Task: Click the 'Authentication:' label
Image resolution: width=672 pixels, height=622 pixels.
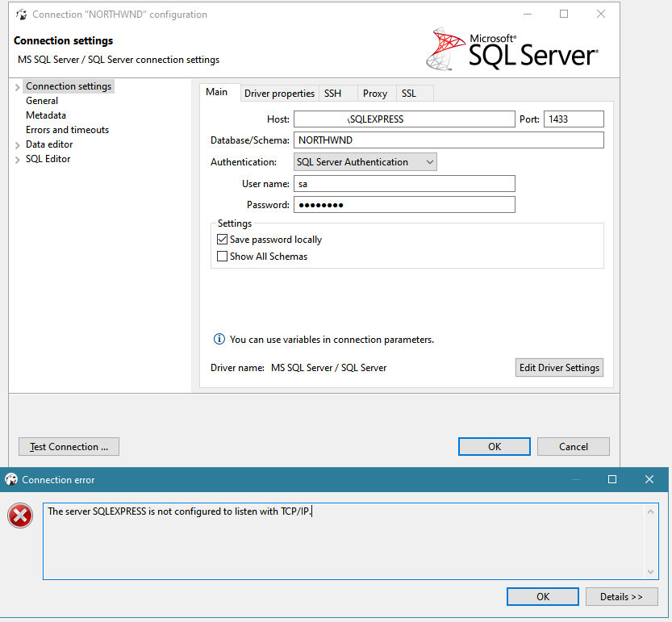Action: (244, 162)
